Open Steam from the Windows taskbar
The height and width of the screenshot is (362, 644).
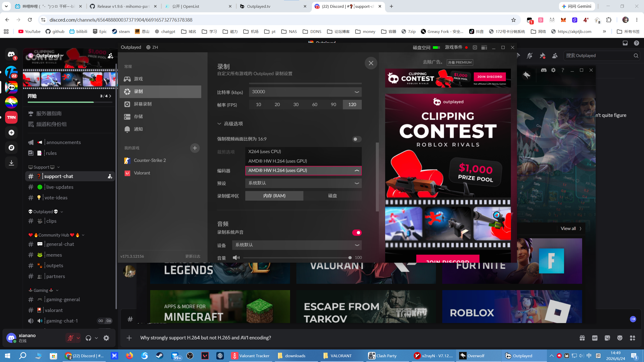[159, 356]
